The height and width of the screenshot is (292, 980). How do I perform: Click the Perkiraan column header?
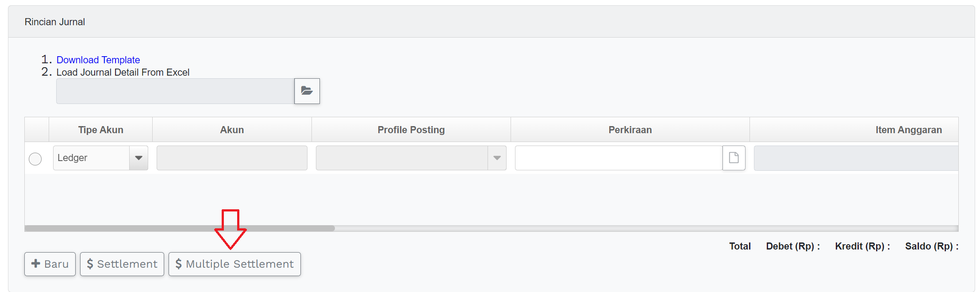pos(630,130)
